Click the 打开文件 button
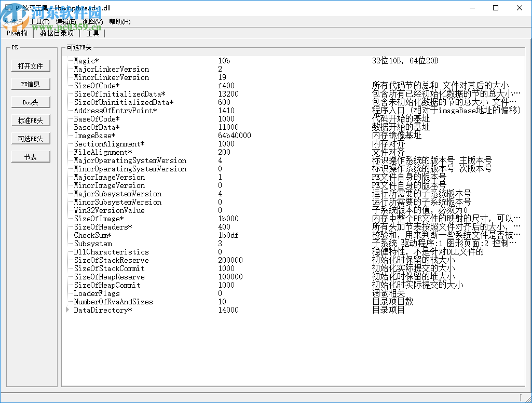The height and width of the screenshot is (403, 532). click(x=31, y=66)
